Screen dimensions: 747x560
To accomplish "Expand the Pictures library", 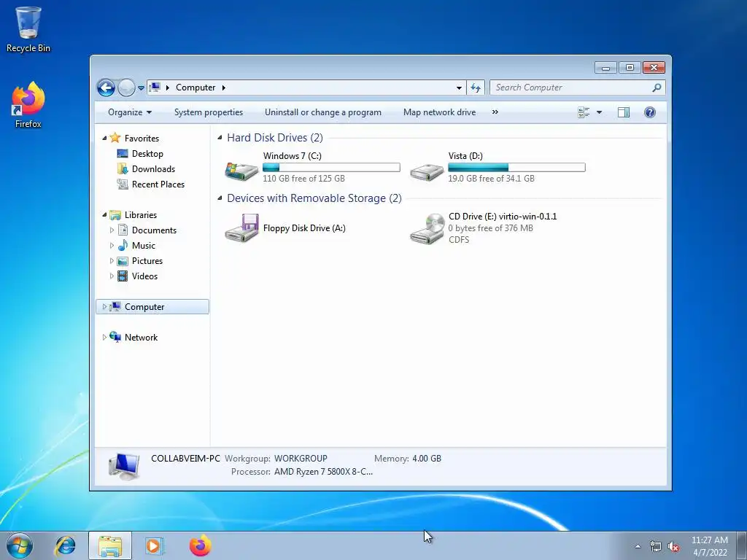I will tap(112, 261).
